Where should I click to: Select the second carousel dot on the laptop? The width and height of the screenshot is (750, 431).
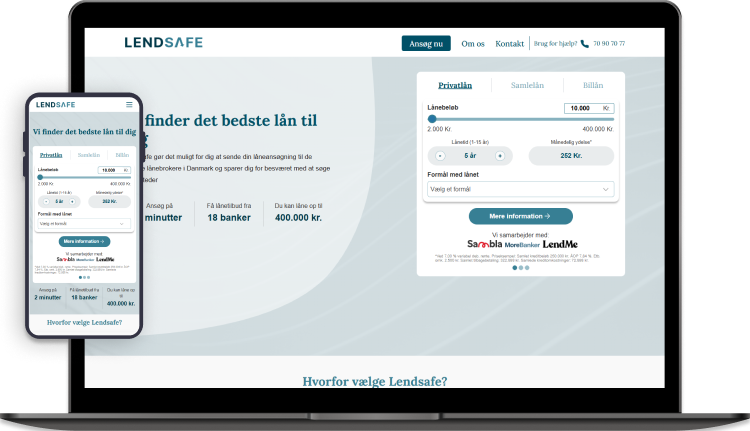point(521,268)
